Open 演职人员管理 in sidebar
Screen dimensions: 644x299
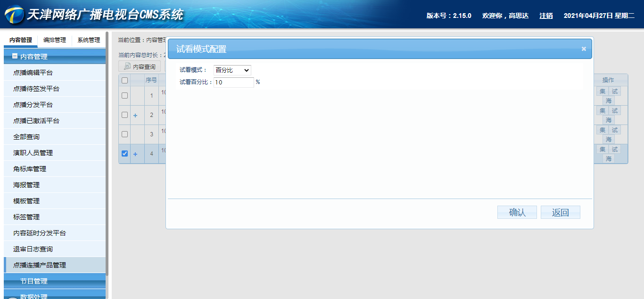pyautogui.click(x=55, y=153)
